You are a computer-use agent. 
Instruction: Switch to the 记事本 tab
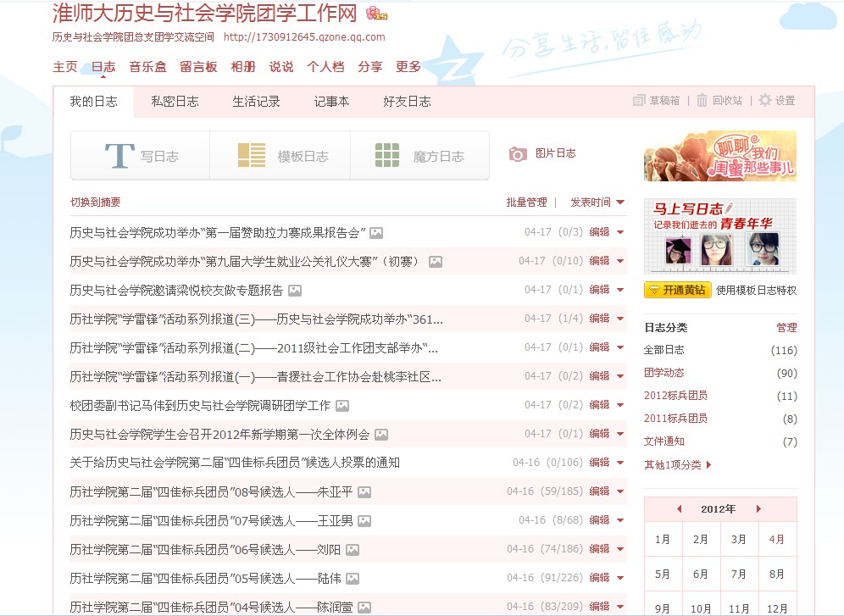tap(331, 101)
